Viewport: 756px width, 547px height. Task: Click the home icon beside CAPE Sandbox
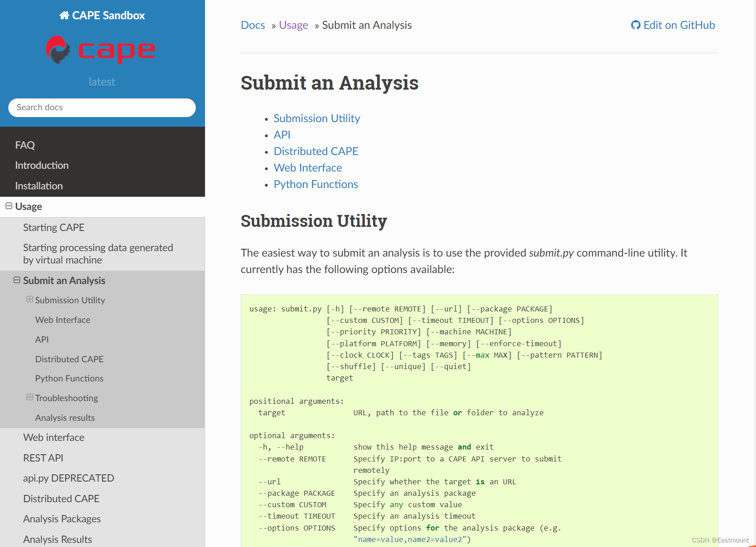click(64, 16)
